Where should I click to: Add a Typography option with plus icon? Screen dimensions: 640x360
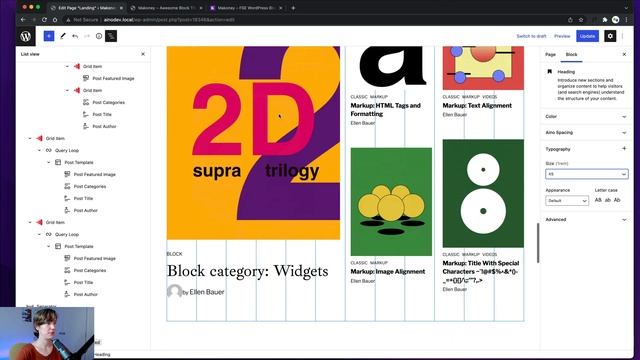624,149
